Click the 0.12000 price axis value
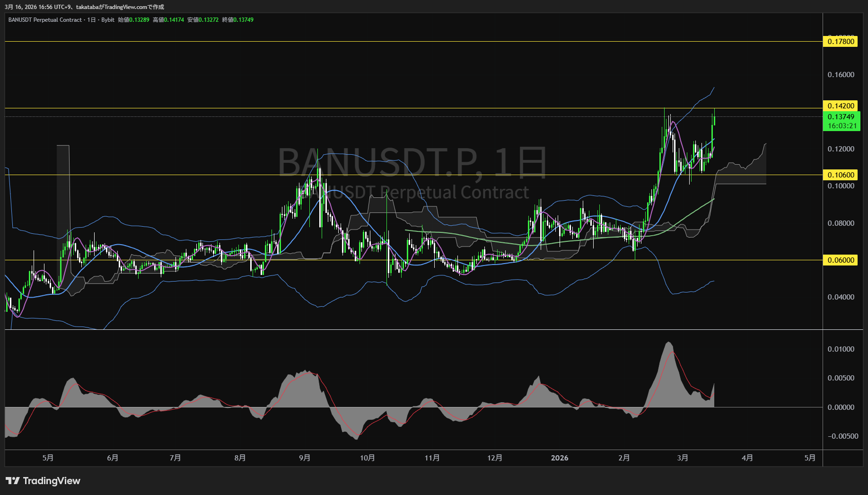Screen dimensions: 868x495 click(841, 149)
